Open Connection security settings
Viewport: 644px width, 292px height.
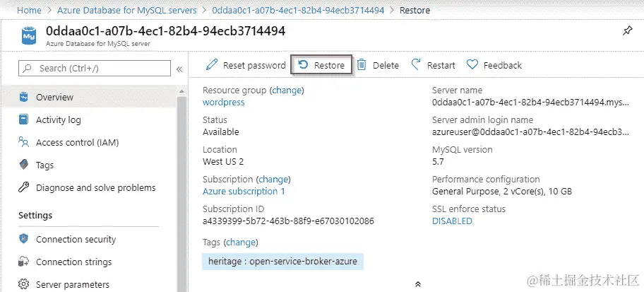coord(76,240)
